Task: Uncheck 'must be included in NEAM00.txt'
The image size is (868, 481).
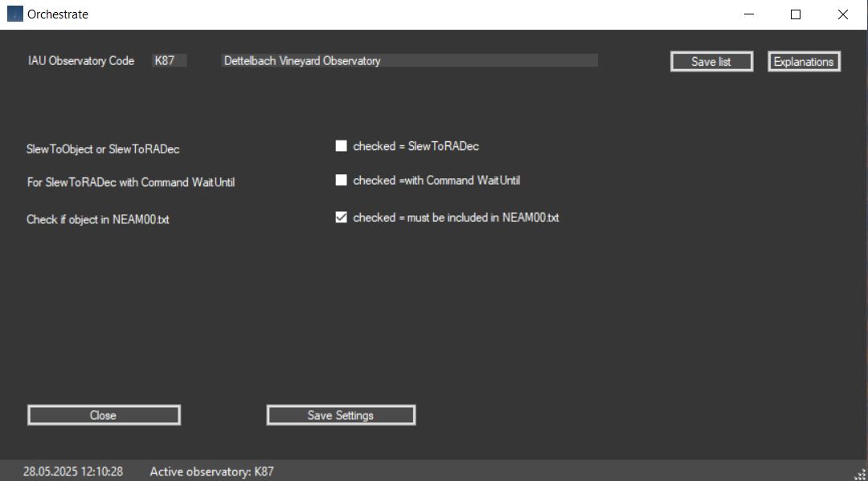Action: [x=342, y=218]
